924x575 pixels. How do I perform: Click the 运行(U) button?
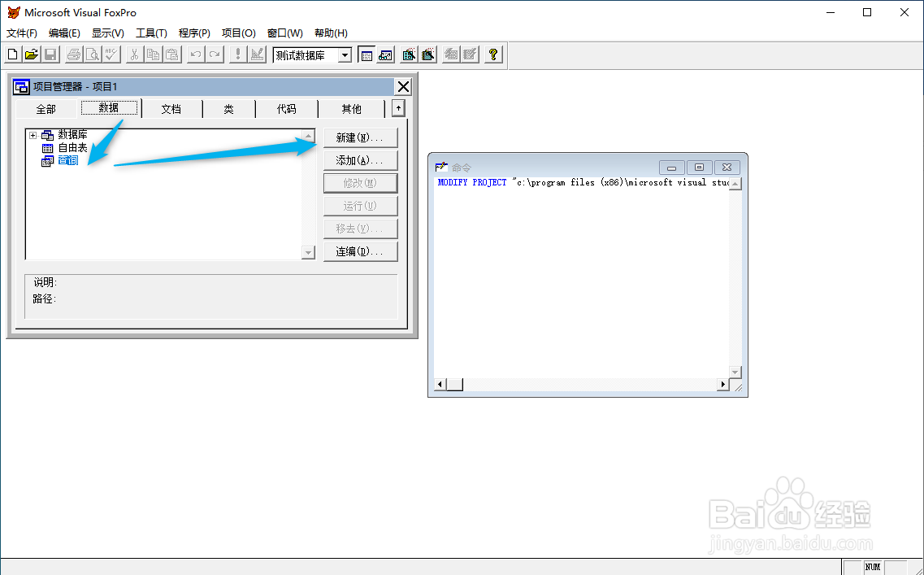(x=360, y=206)
